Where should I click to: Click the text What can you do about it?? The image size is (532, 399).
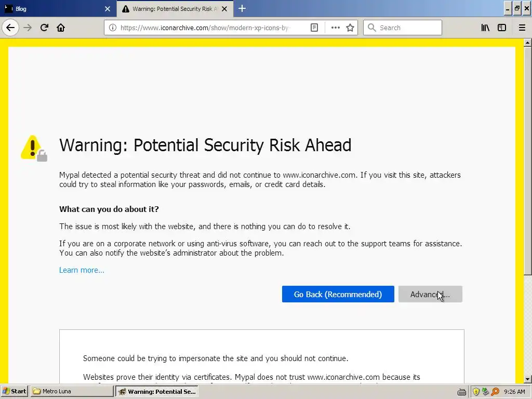109,209
